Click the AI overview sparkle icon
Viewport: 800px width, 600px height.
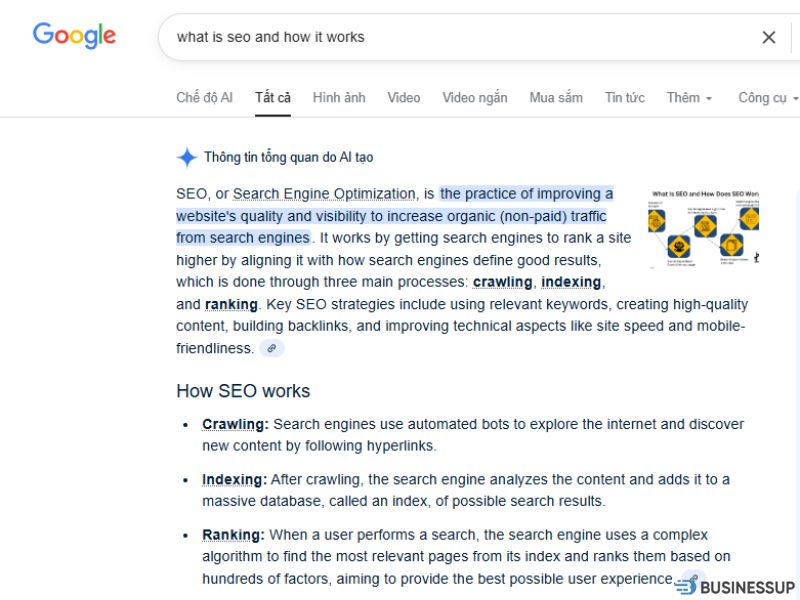pyautogui.click(x=186, y=157)
